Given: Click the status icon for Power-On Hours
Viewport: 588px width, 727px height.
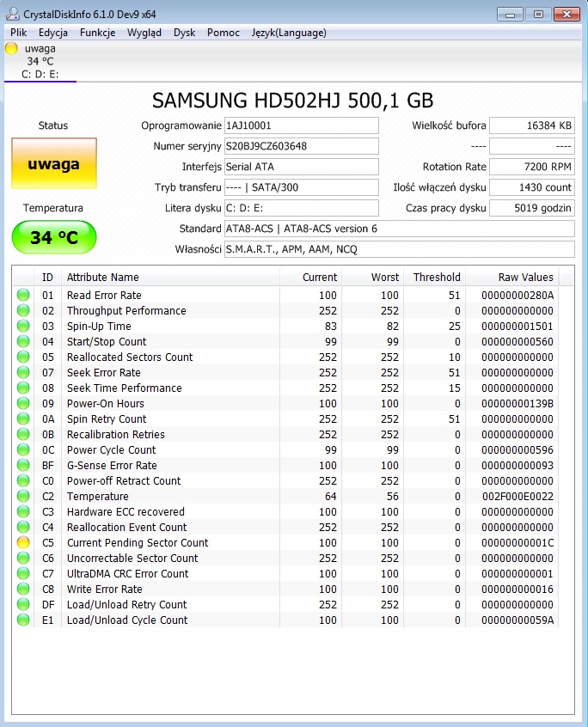Looking at the screenshot, I should (23, 403).
